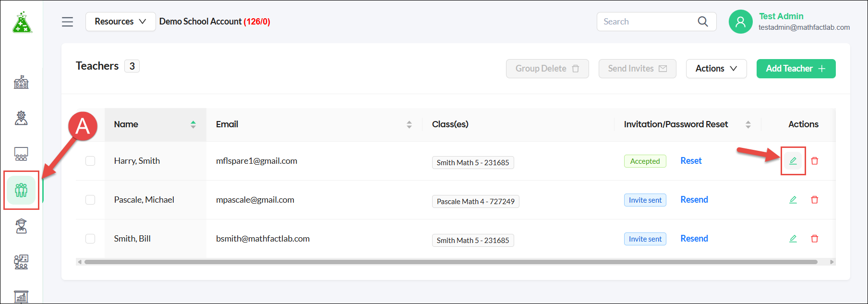The height and width of the screenshot is (304, 868).
Task: Check the box for Smith, Bill
Action: click(90, 239)
